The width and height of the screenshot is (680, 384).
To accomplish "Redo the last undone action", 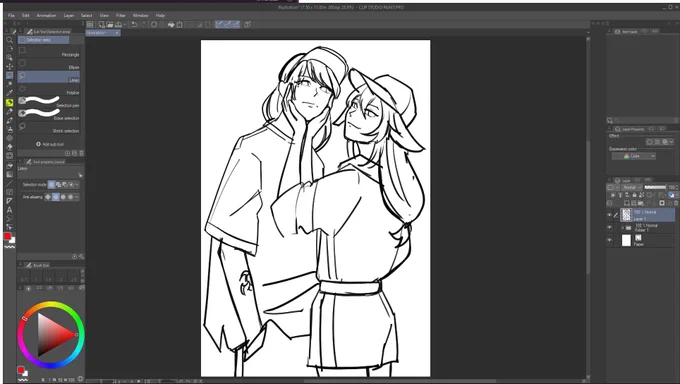I will tap(143, 25).
